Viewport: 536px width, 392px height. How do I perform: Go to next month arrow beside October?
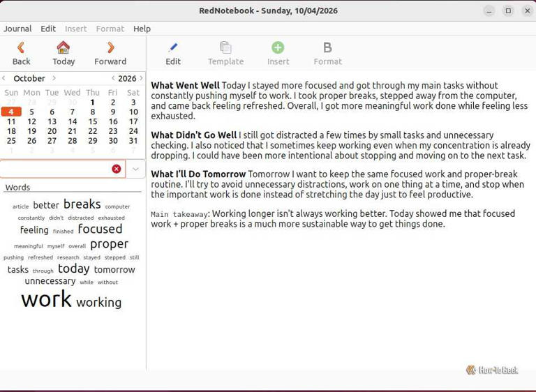pos(54,78)
